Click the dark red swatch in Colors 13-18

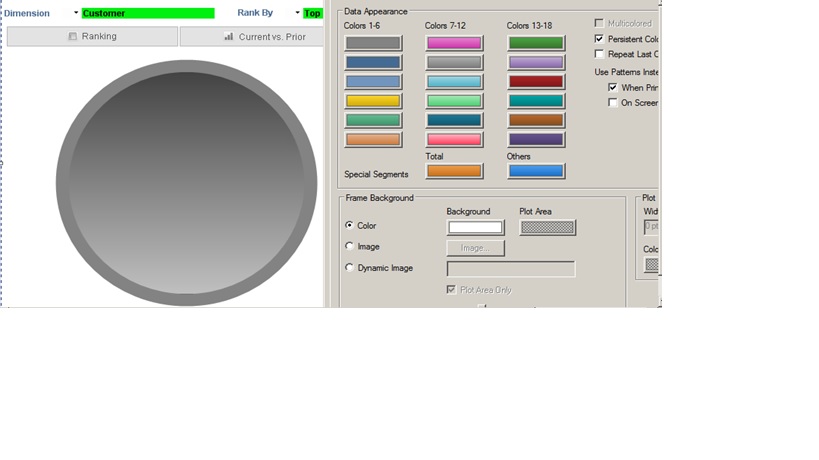click(x=536, y=81)
